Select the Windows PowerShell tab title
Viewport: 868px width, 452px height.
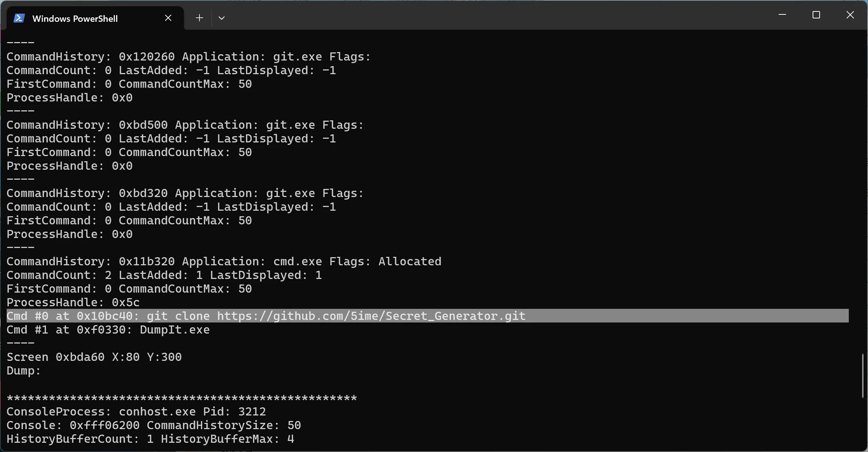[75, 18]
